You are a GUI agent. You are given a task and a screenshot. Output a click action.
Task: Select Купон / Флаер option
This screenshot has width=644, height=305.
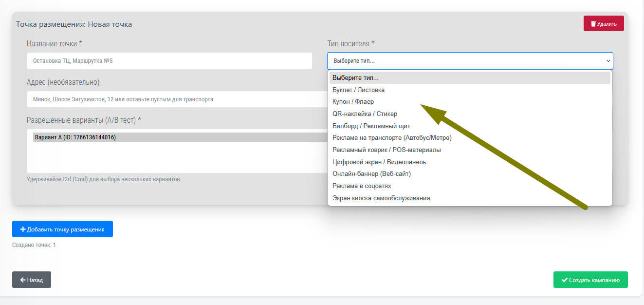(x=353, y=102)
